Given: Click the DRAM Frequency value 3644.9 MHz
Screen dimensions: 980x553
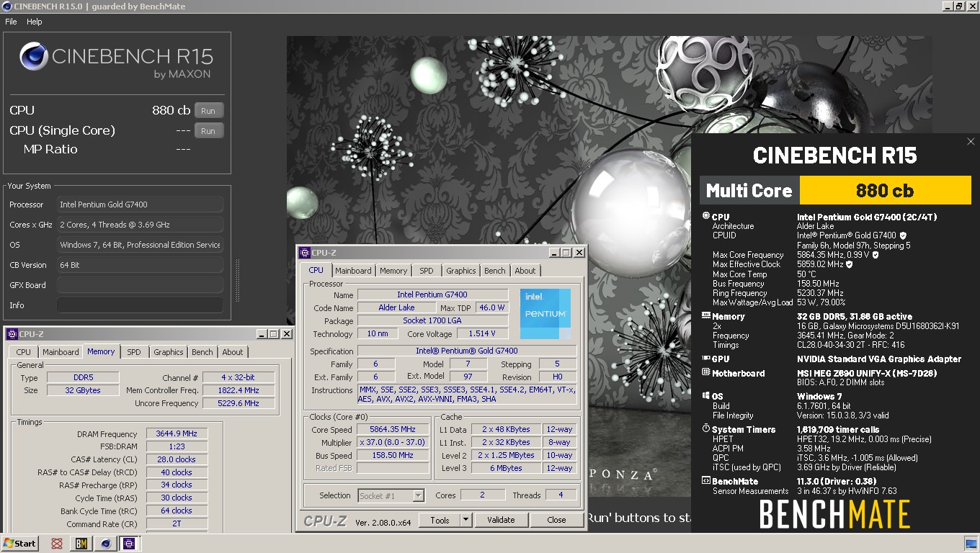Looking at the screenshot, I should pos(177,433).
